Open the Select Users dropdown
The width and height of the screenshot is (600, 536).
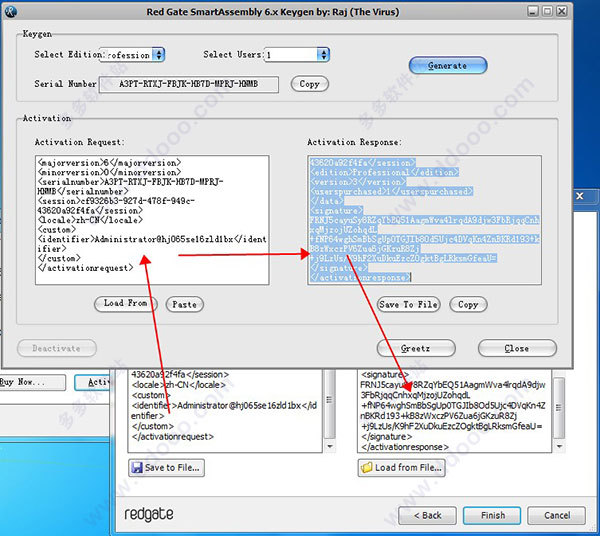point(323,55)
